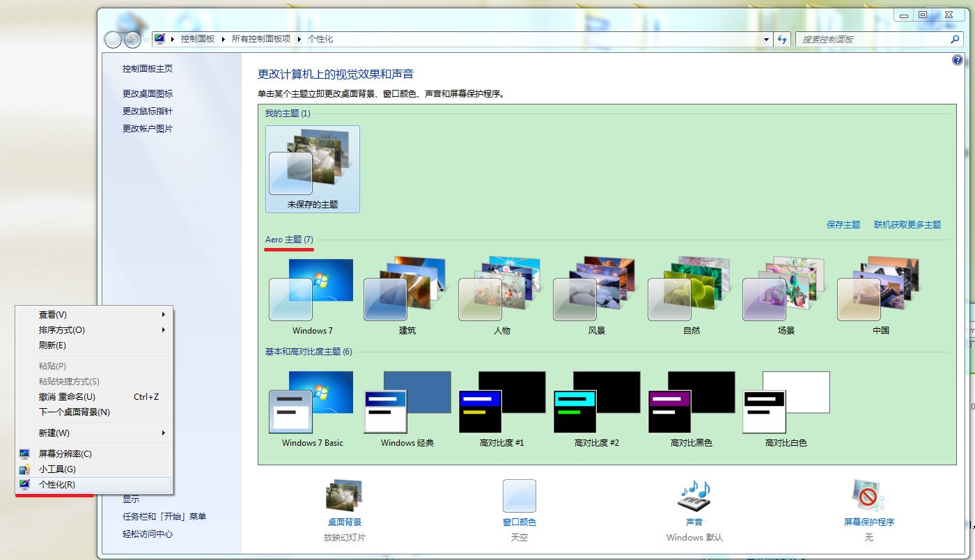
Task: Open 任务栏和「开始」菜单 link
Action: coord(164,517)
